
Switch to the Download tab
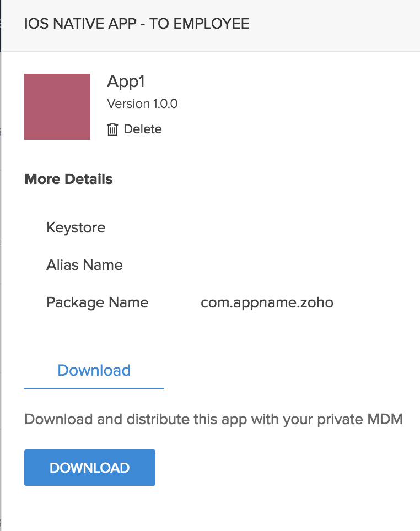pos(94,370)
